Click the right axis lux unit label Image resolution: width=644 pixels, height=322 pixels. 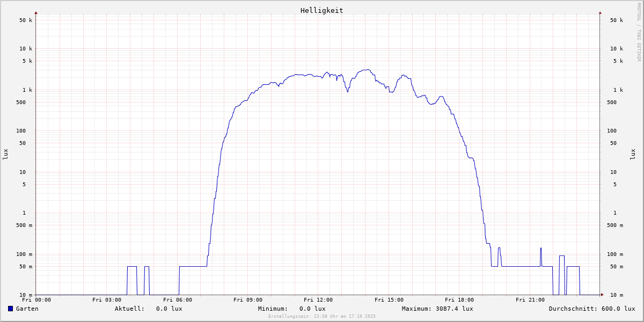[633, 154]
